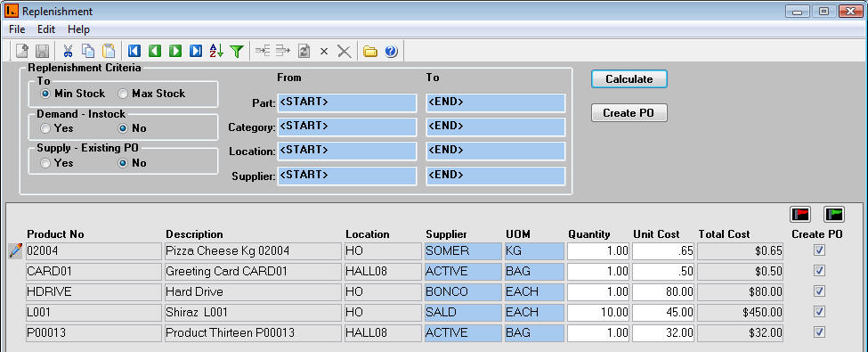Click the green flag icon above Create PO
Viewport: 868px width, 352px height.
pos(833,214)
